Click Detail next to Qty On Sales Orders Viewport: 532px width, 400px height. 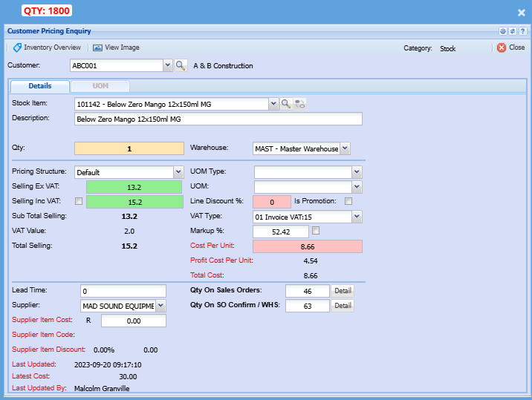pos(342,291)
